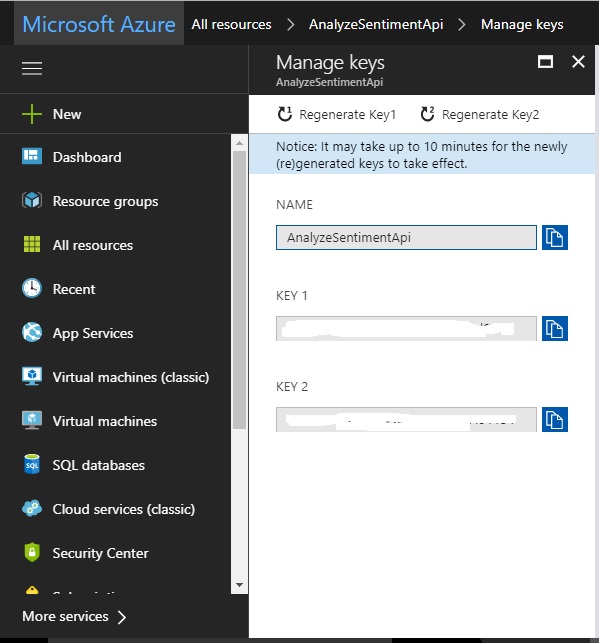599x643 pixels.
Task: Open the Dashboard icon in sidebar
Action: point(32,157)
